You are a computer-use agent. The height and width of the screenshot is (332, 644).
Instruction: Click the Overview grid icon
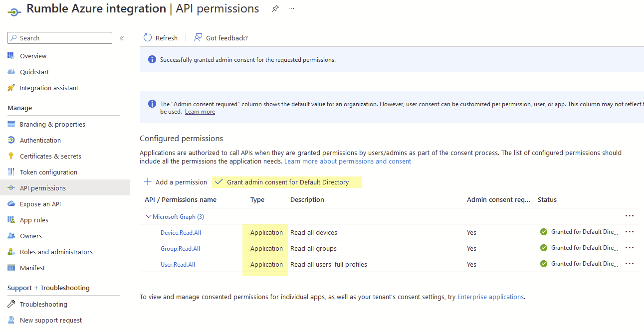coord(11,56)
